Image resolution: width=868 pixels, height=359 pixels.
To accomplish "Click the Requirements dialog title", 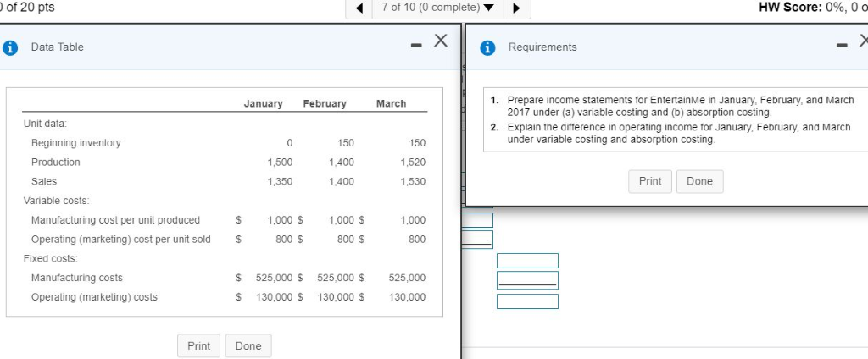I will (x=542, y=47).
